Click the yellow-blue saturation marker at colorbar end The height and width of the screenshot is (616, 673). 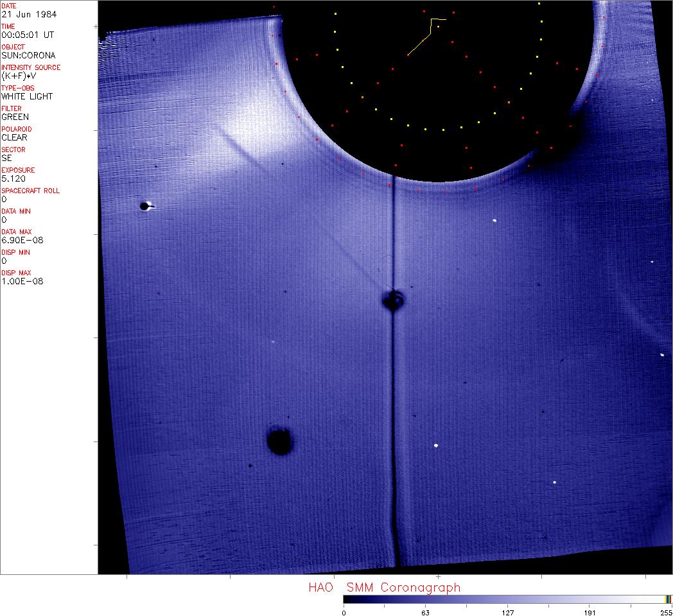coord(668,598)
